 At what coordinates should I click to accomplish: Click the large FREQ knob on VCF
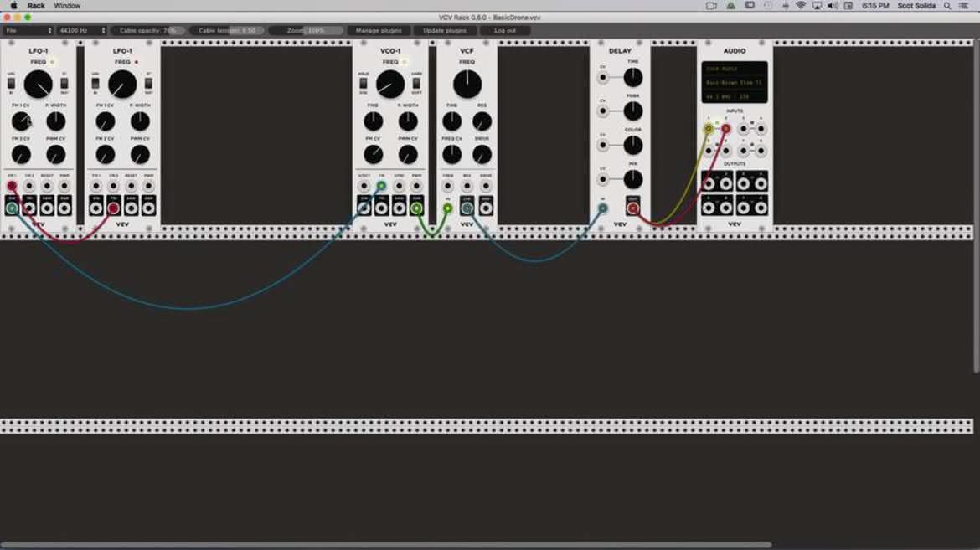click(467, 85)
